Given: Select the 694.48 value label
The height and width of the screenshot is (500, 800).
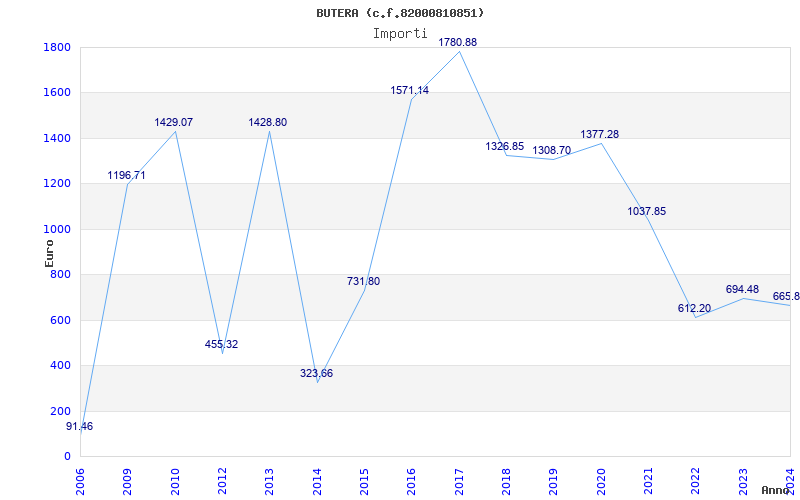Looking at the screenshot, I should pos(742,290).
